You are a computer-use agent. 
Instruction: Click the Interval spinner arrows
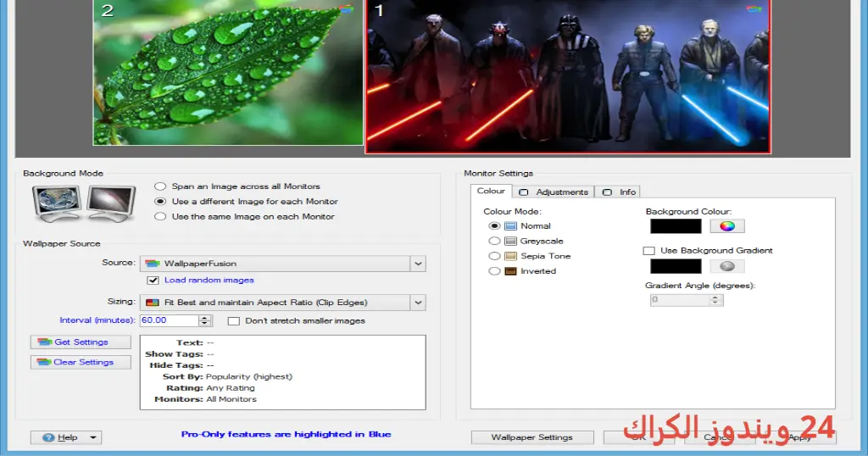[205, 320]
